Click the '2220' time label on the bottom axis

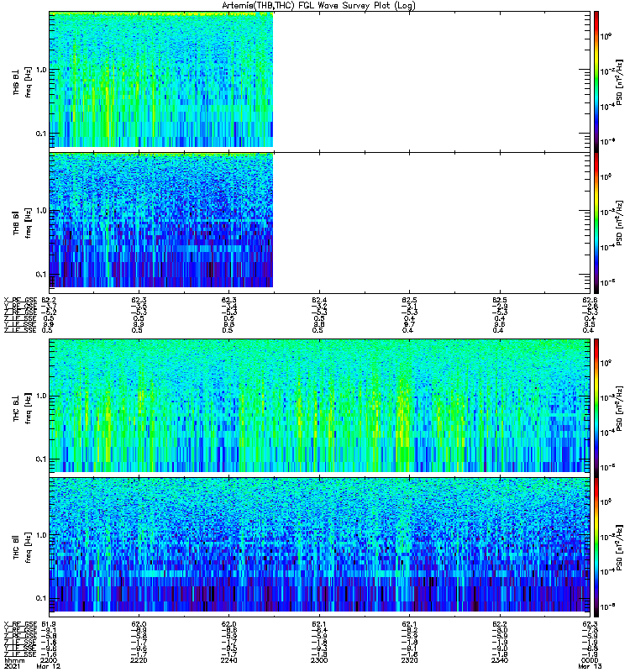click(x=139, y=660)
